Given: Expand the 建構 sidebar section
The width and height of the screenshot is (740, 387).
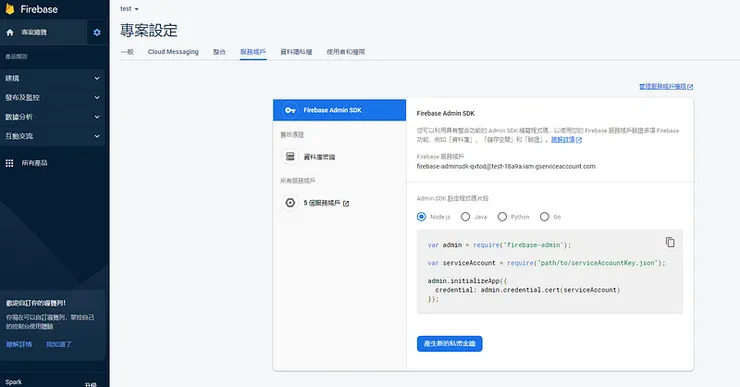Looking at the screenshot, I should [52, 78].
